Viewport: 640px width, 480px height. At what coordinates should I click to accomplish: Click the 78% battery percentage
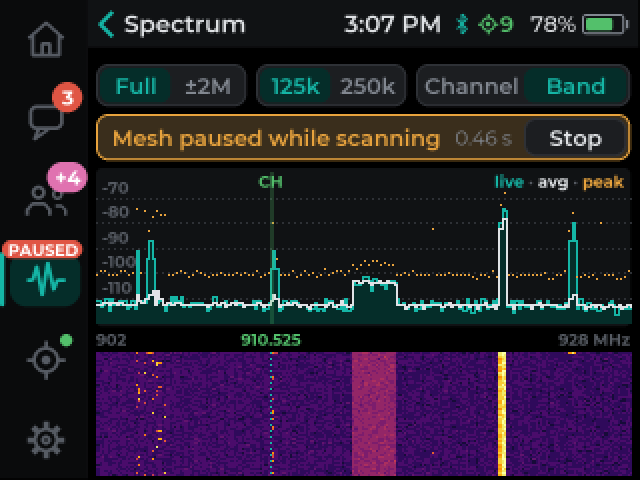553,24
